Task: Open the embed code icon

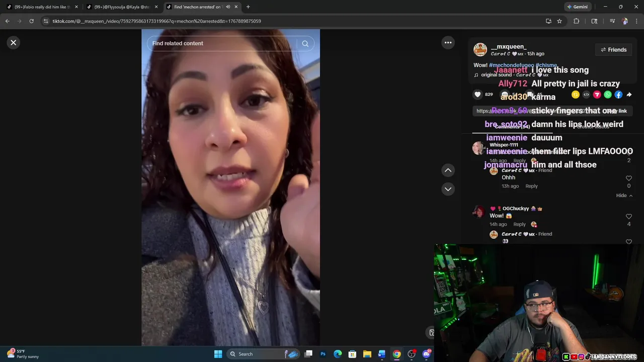Action: (586, 95)
